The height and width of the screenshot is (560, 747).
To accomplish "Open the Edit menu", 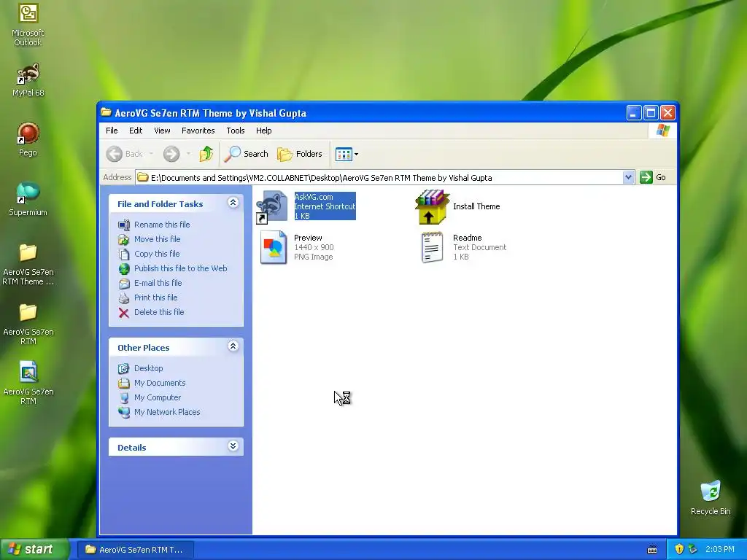I will coord(135,131).
